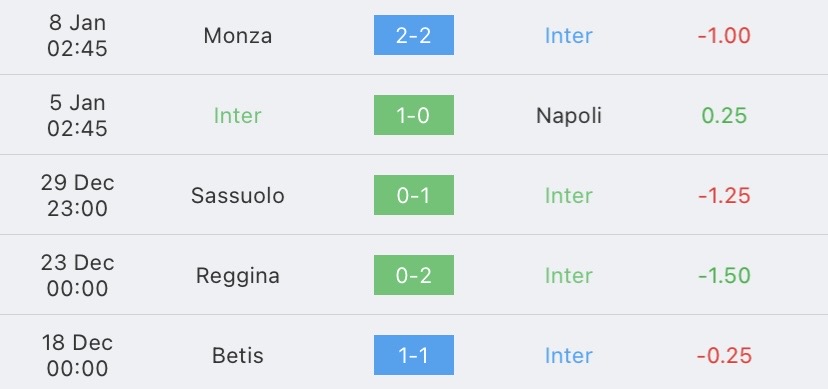The height and width of the screenshot is (389, 828).
Task: Select the Reggina 0-2 score badge
Action: pos(413,275)
